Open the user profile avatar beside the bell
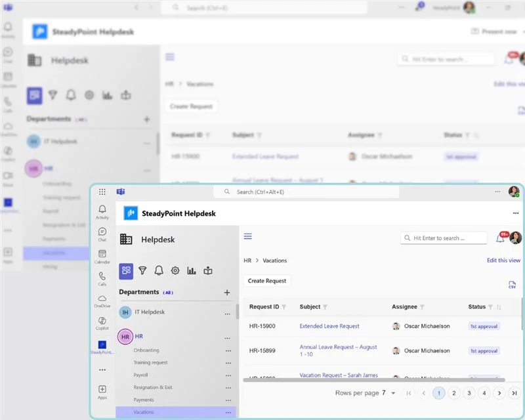The height and width of the screenshot is (420, 525). pyautogui.click(x=516, y=238)
